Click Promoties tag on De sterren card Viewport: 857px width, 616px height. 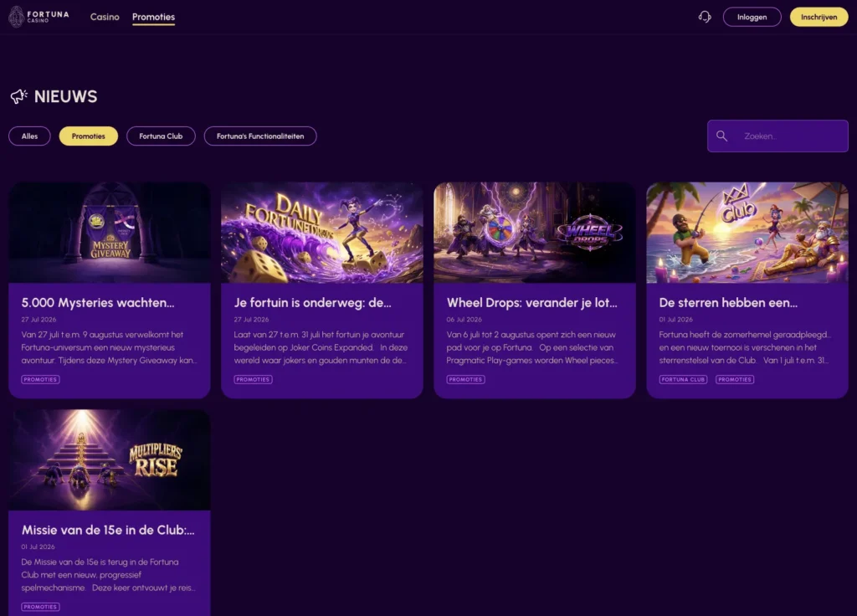pyautogui.click(x=735, y=379)
